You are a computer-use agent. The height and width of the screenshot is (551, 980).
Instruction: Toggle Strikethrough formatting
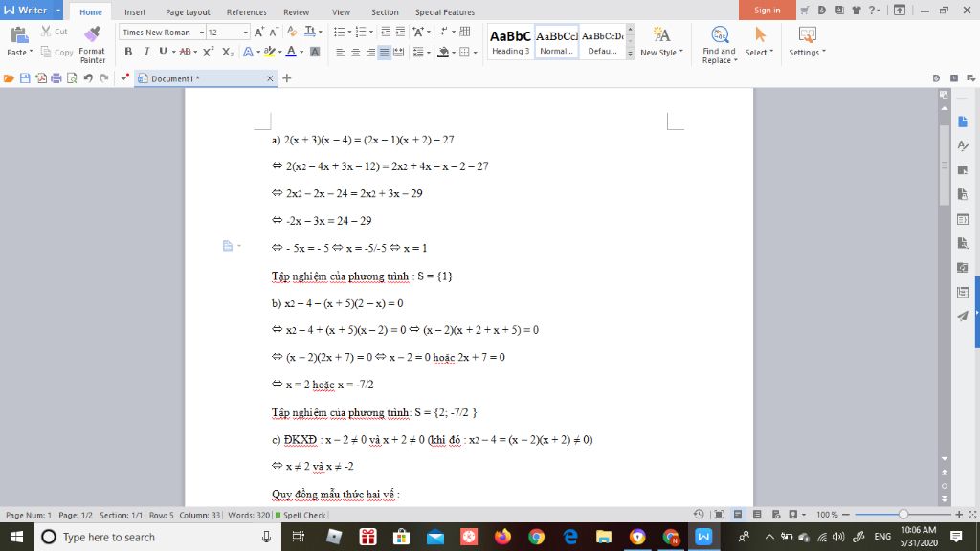(185, 52)
